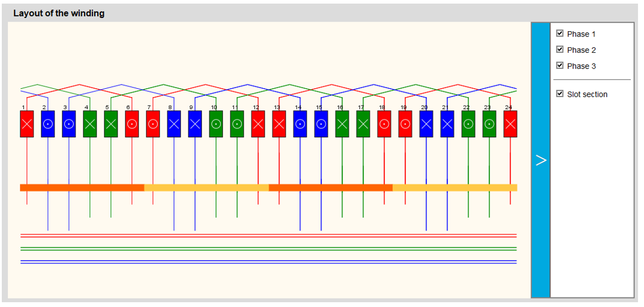This screenshot has width=644, height=307.
Task: Select the green slot 4 cross box
Action: 90,124
